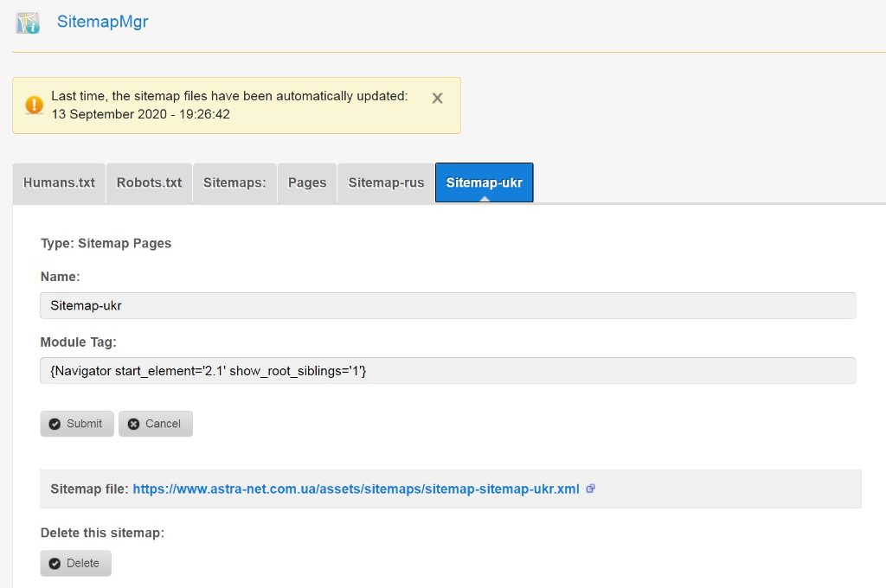
Task: Dismiss the sitemap update notification
Action: [437, 99]
